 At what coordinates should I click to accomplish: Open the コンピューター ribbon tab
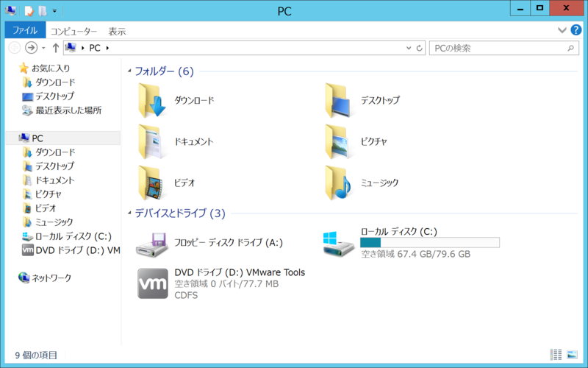point(74,32)
